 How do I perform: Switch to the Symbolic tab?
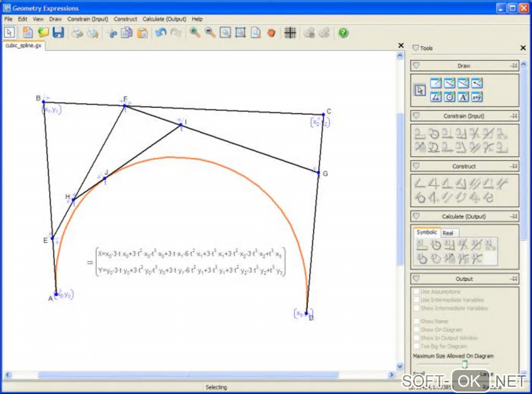coord(427,232)
